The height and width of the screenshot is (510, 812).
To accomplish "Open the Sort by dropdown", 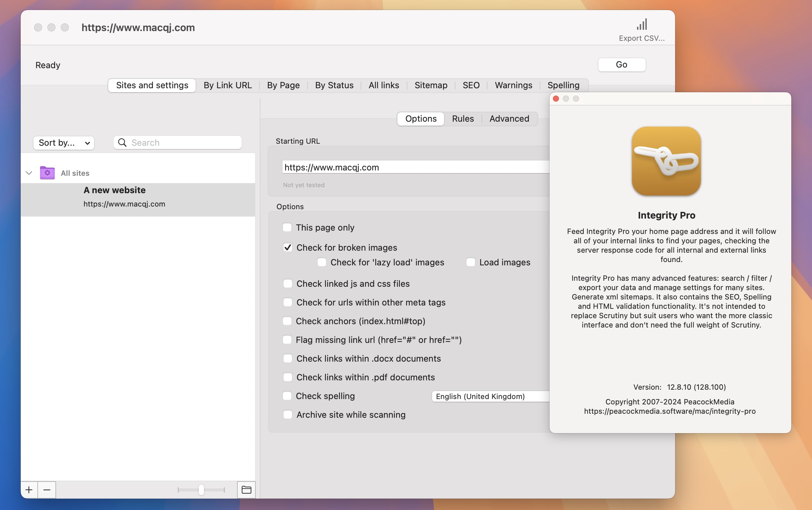I will point(64,143).
